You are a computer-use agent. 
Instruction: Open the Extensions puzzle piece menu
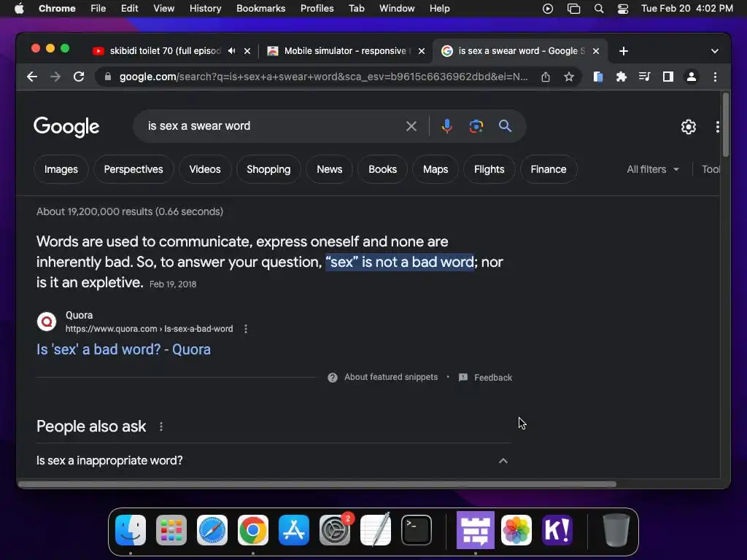pos(622,77)
